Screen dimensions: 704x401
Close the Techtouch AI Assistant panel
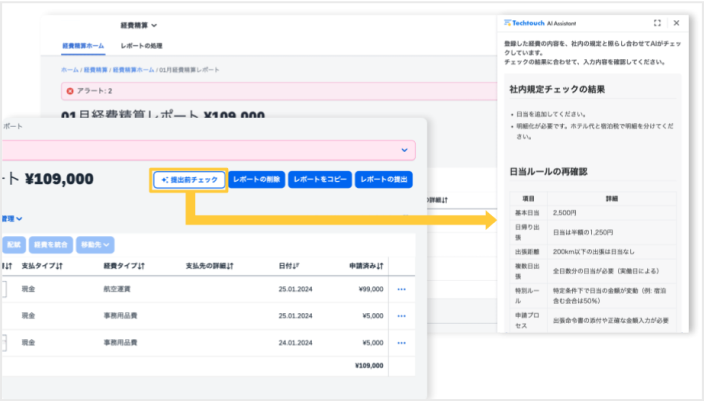[x=677, y=22]
